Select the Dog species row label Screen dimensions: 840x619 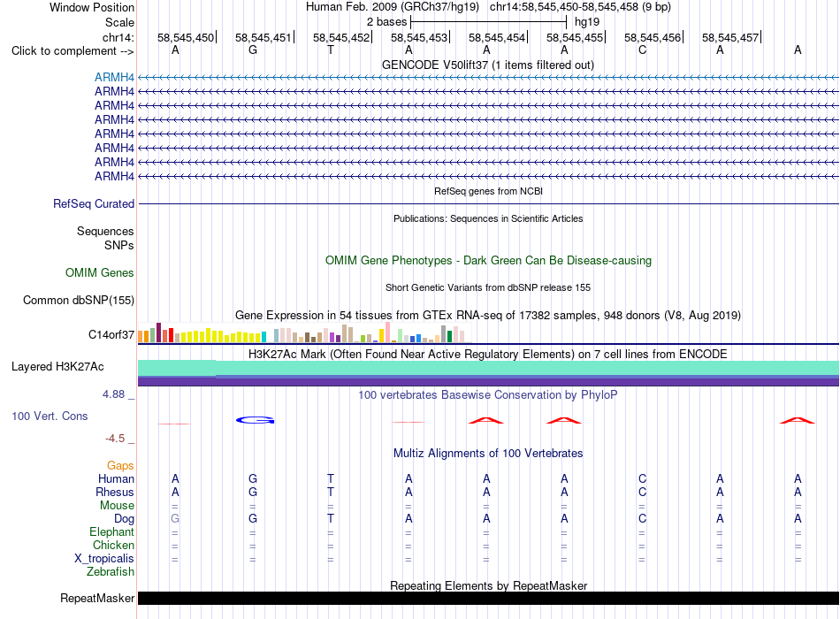pos(124,518)
